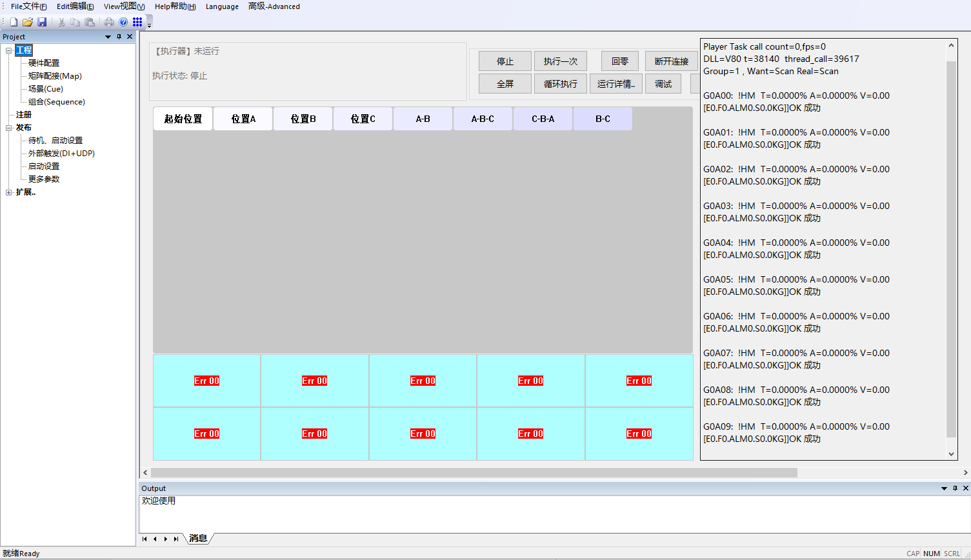
Task: Click the Copy toolbar icon
Action: (x=75, y=22)
